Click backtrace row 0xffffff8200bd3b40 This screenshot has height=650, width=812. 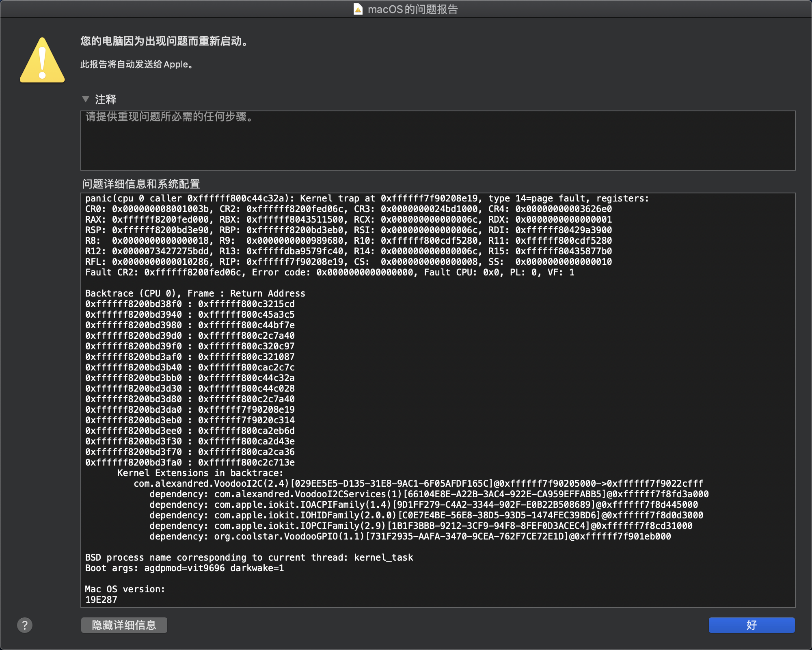point(190,367)
